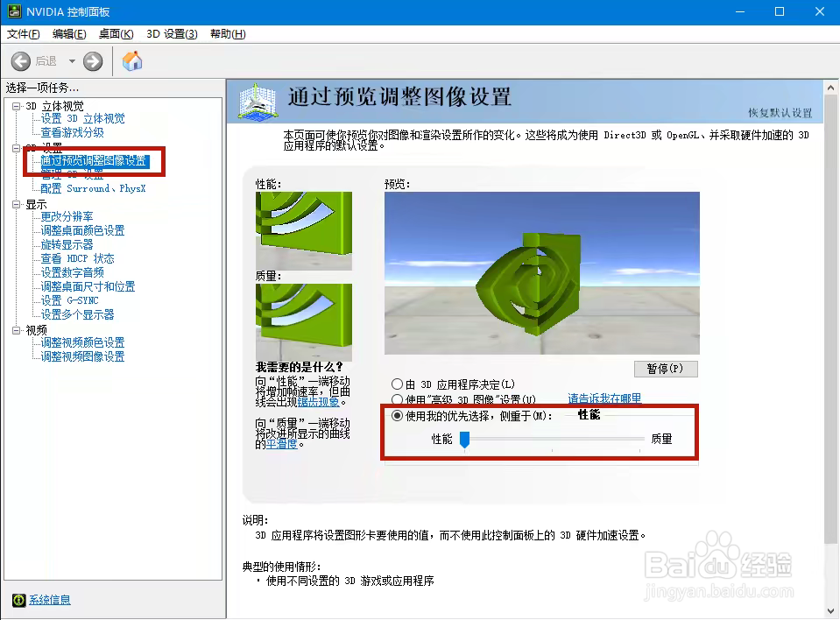Click the back navigation arrow icon
840x620 pixels.
(x=20, y=61)
